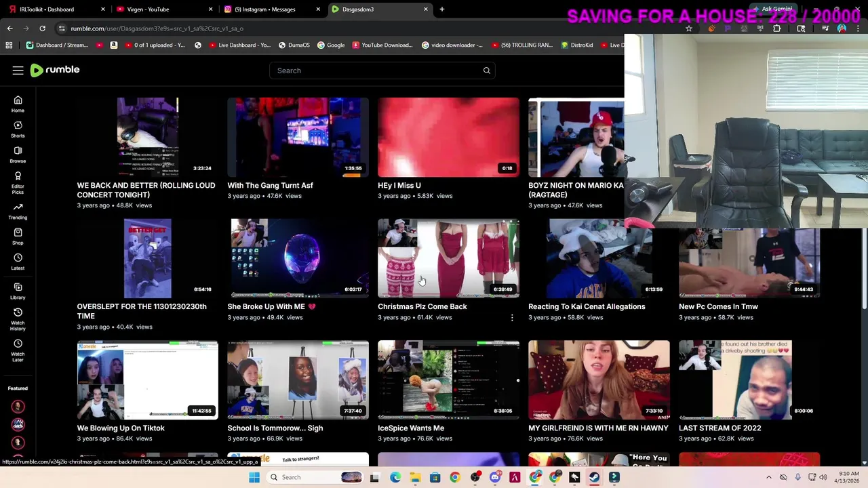This screenshot has height=488, width=868.
Task: Open Christmas Plz Come Back title link
Action: pos(422,307)
